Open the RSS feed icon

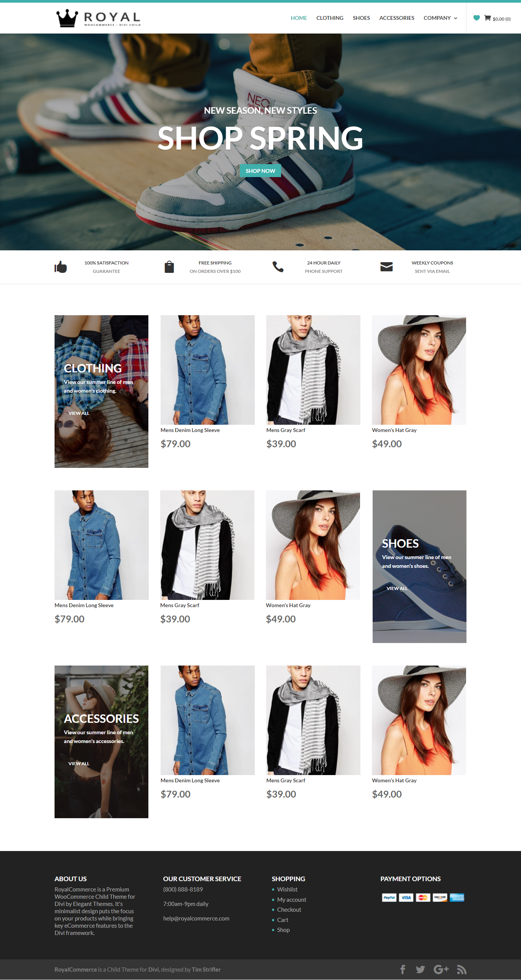point(462,969)
